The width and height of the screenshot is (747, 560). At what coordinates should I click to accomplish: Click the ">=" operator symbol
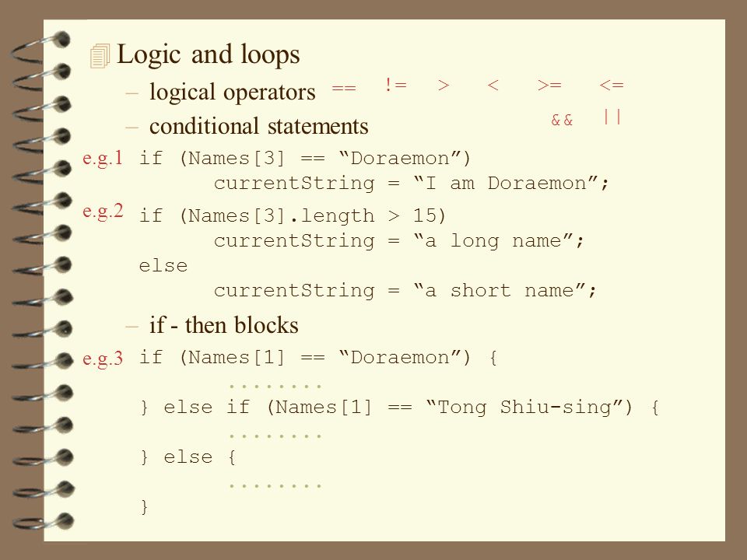(x=549, y=86)
